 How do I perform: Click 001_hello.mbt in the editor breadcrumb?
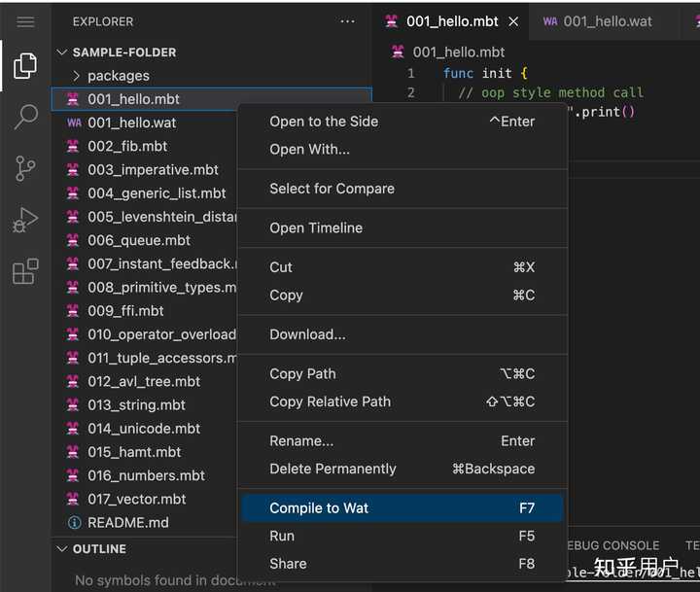point(458,52)
